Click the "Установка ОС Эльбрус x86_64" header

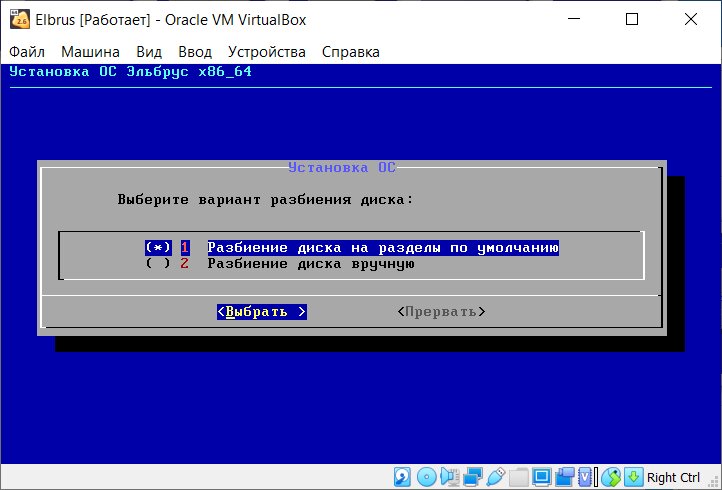tap(130, 71)
